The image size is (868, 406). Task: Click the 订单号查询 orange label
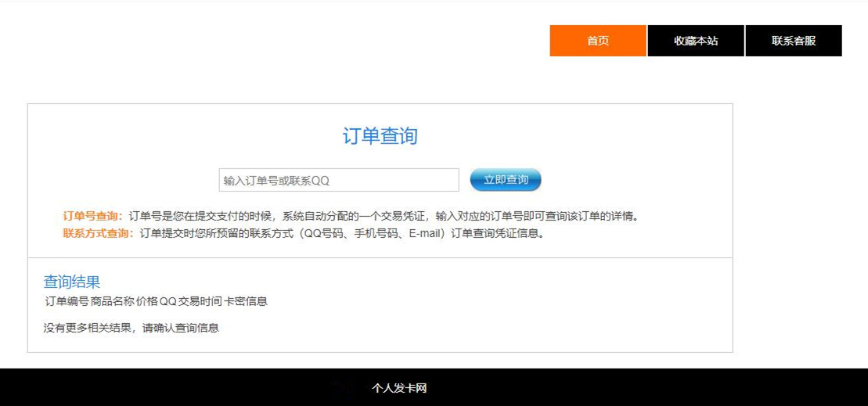93,216
